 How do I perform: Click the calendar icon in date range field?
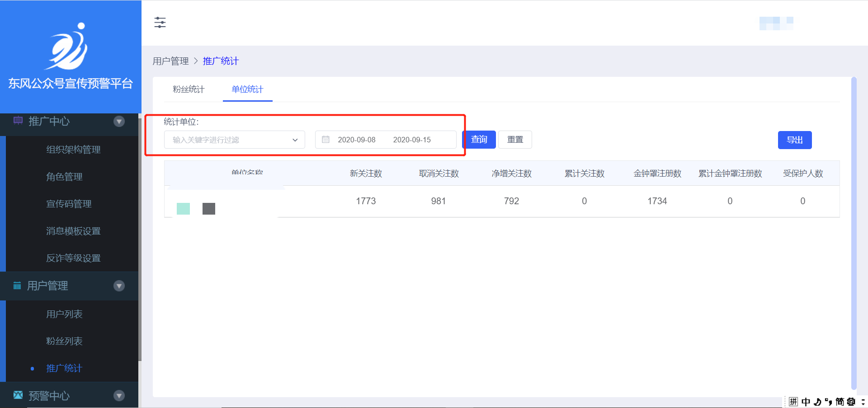point(325,140)
